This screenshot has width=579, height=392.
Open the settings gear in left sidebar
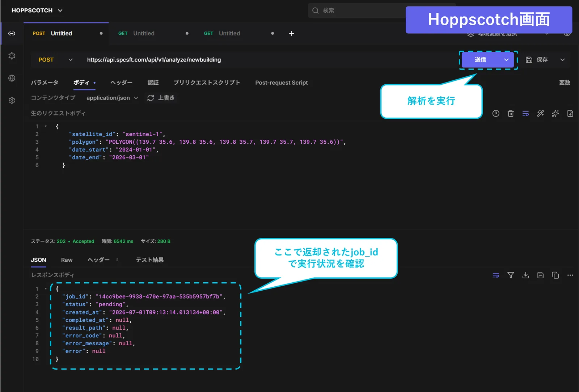coord(12,100)
